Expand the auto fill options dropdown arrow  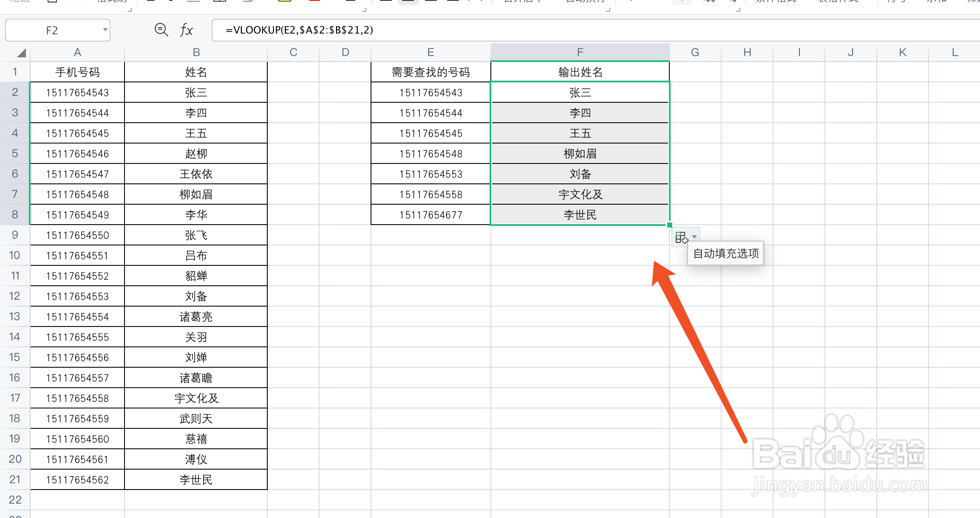coord(694,237)
